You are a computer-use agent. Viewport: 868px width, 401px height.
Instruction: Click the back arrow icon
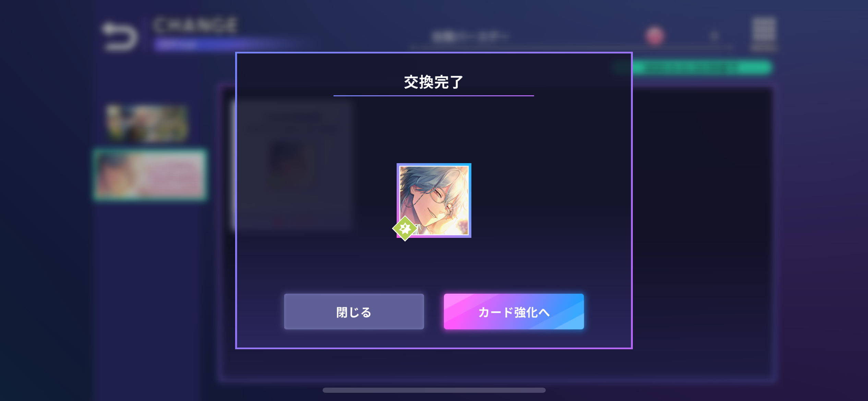(x=120, y=37)
